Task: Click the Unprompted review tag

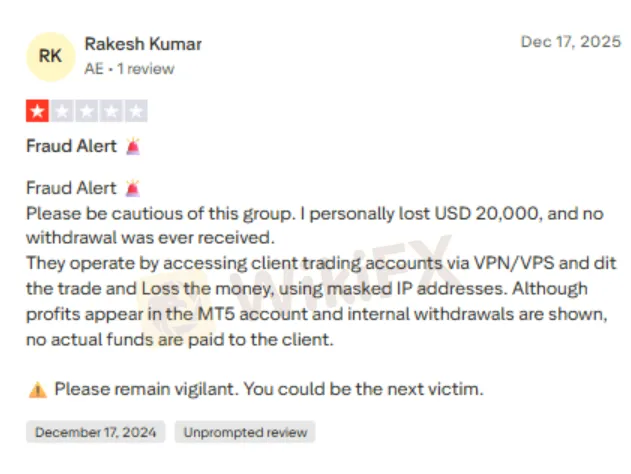Action: coord(246,432)
